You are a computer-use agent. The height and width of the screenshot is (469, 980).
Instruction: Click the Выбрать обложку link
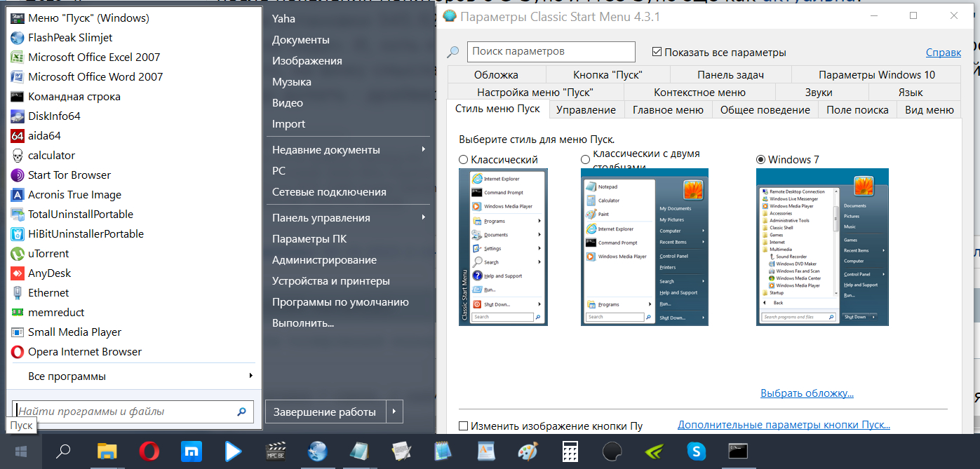coord(807,393)
